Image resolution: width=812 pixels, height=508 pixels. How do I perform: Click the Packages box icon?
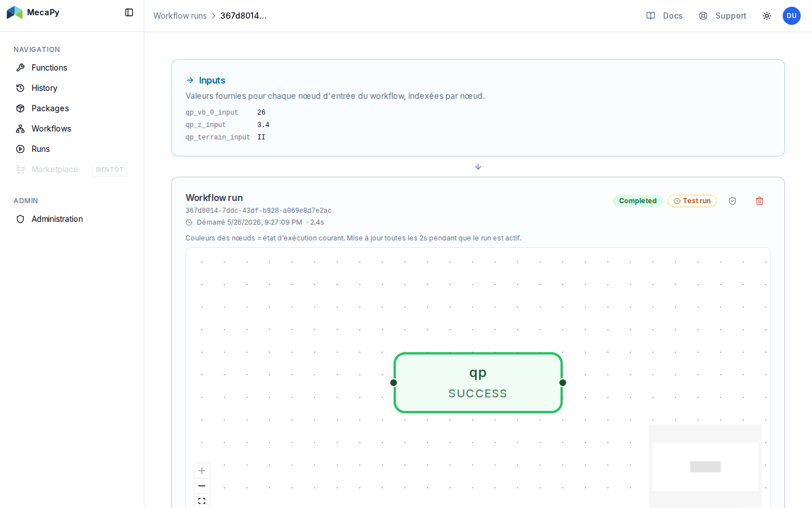pos(20,108)
